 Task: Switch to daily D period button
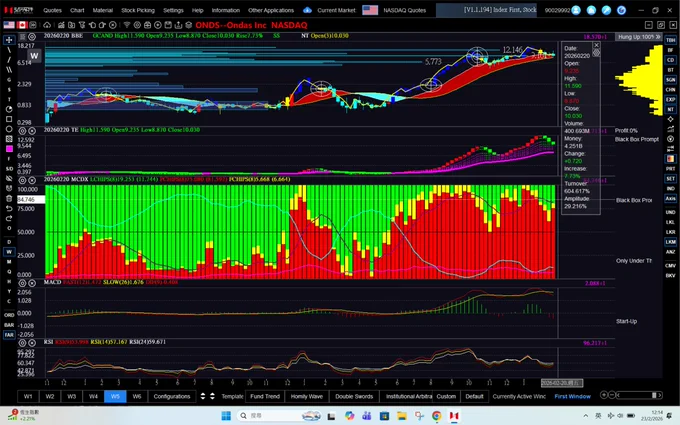click(x=9, y=242)
